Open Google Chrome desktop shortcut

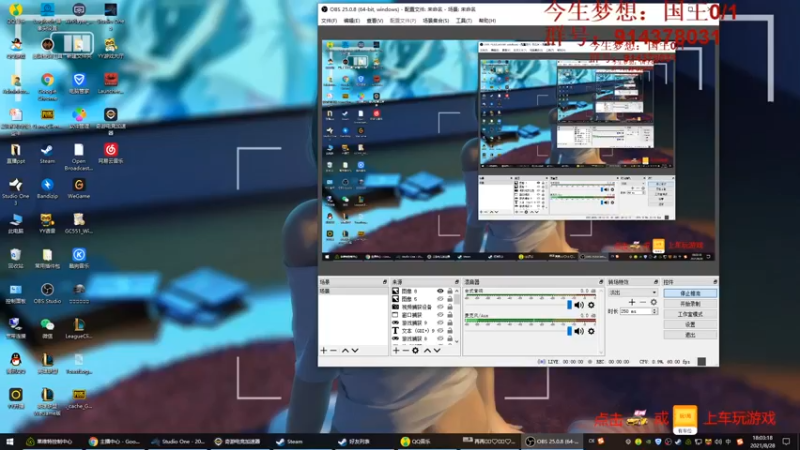pos(47,86)
